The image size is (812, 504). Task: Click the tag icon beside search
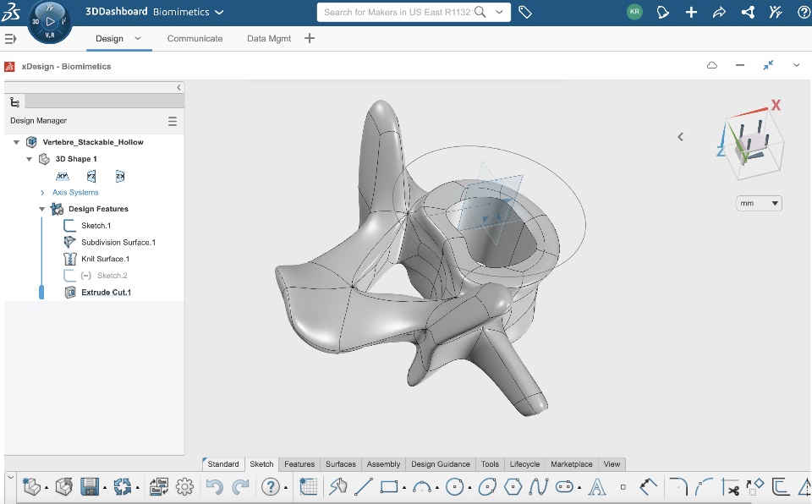pyautogui.click(x=525, y=12)
